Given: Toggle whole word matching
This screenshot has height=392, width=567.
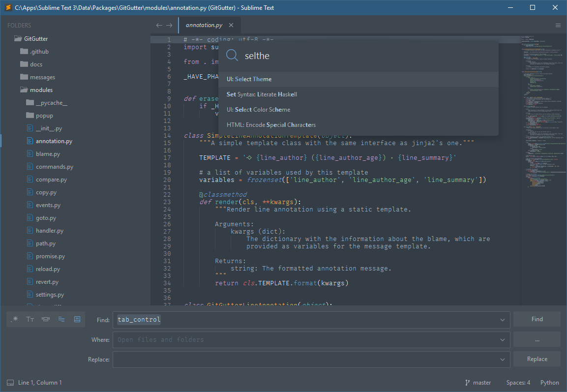Looking at the screenshot, I should [46, 319].
